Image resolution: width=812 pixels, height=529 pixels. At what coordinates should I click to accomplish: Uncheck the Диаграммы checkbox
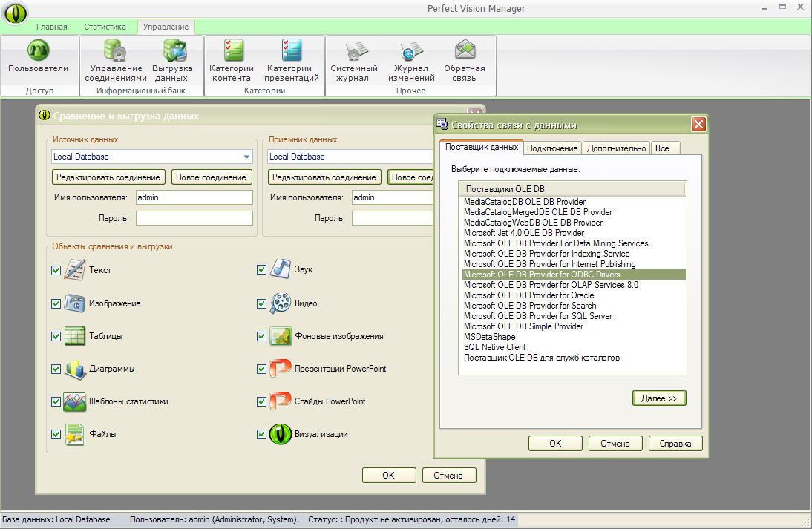[56, 369]
